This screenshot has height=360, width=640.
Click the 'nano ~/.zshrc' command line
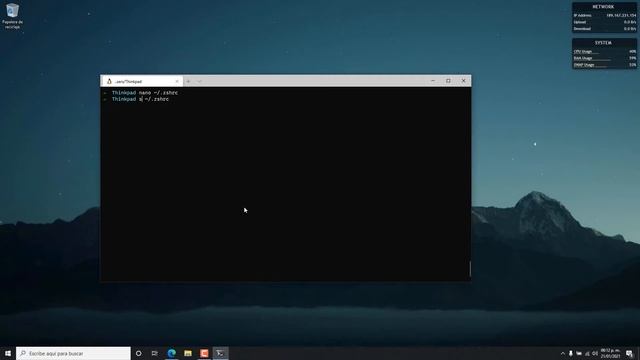tap(158, 93)
